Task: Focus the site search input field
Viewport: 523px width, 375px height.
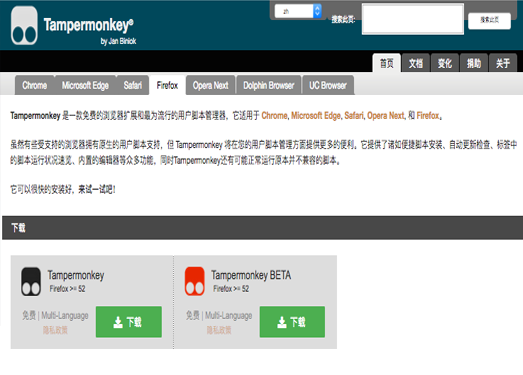Action: [x=413, y=19]
